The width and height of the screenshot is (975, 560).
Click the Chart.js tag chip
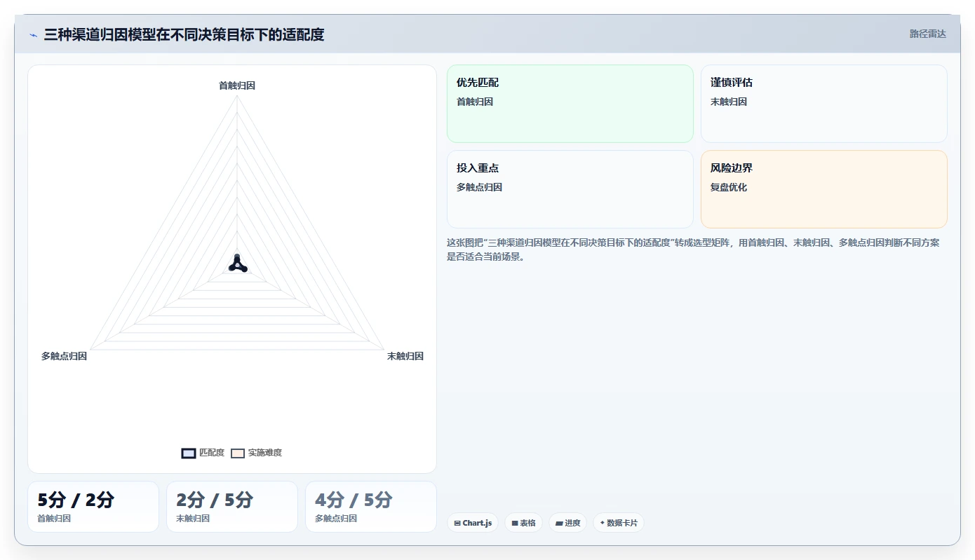coord(473,523)
